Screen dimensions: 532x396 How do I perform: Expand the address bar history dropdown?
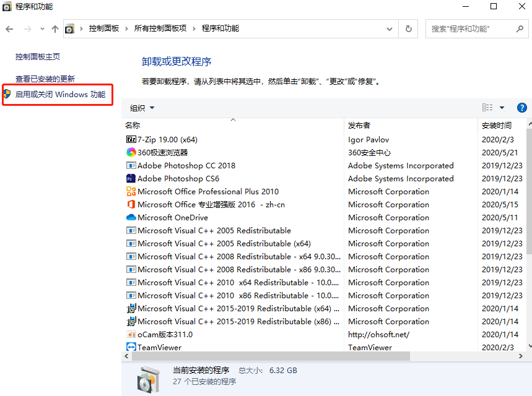(x=389, y=28)
